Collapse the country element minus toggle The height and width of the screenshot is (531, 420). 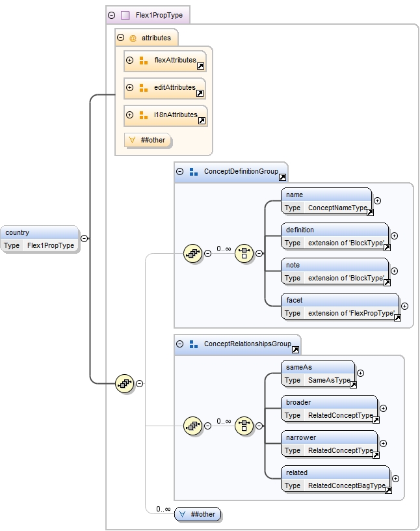point(85,238)
